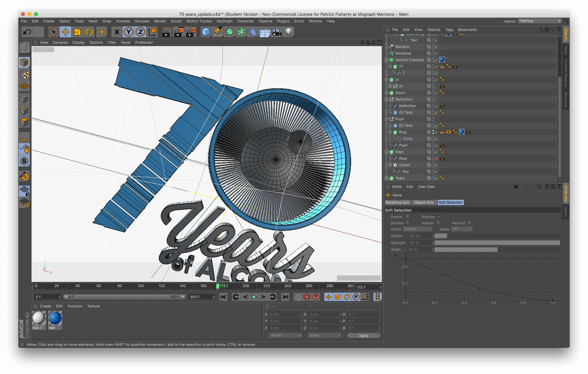Toggle the Z axis lock
This screenshot has height=374, width=588.
pos(140,32)
